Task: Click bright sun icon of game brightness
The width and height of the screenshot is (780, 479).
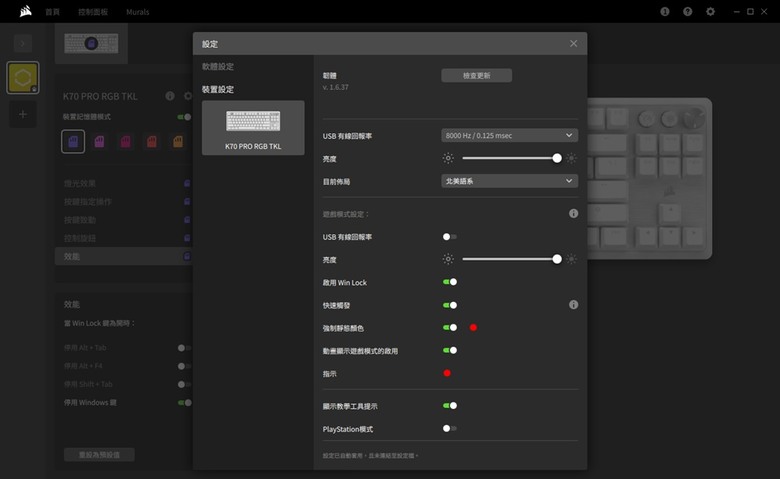Action: pyautogui.click(x=572, y=259)
